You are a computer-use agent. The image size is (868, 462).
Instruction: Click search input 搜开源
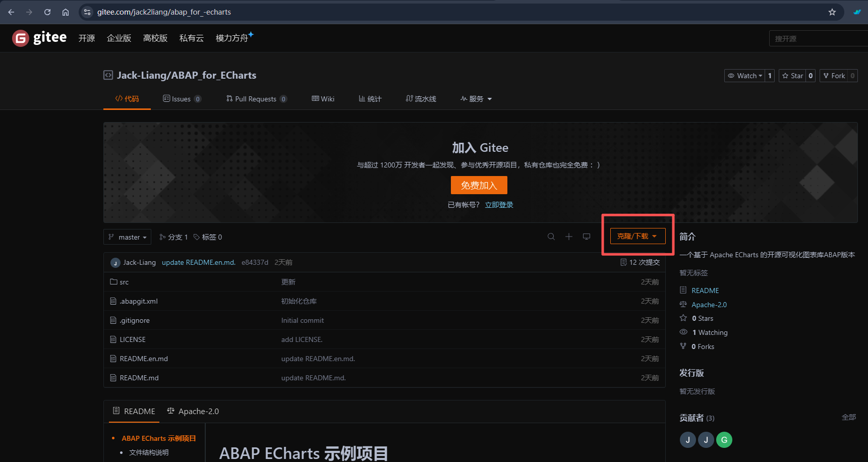click(819, 38)
